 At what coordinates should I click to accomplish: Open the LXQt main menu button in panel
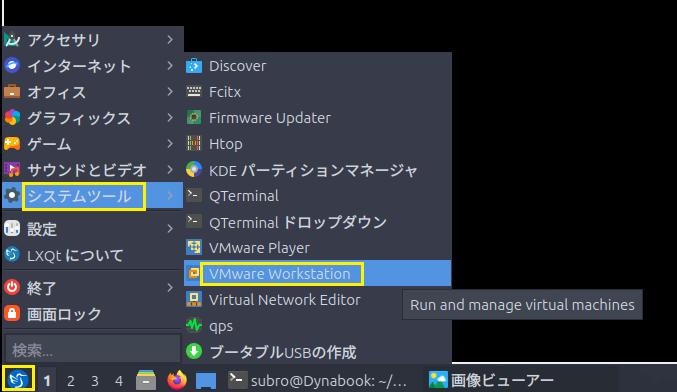(x=18, y=379)
